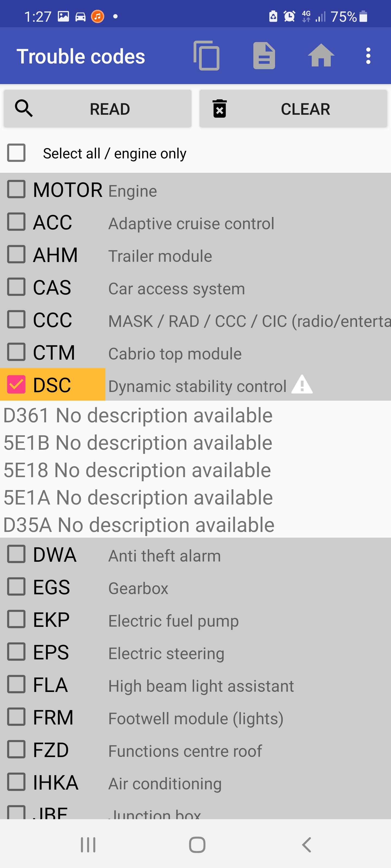Go to the home screen icon
The height and width of the screenshot is (868, 391).
pos(321,56)
